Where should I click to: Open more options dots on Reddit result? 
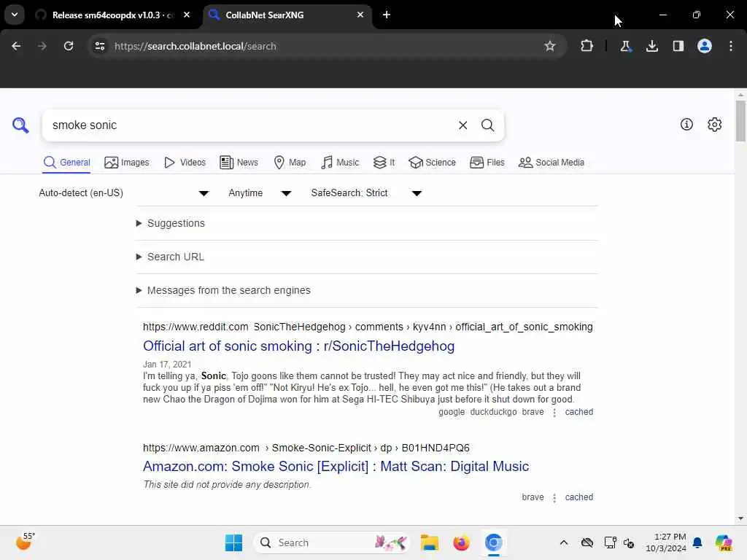tap(554, 413)
